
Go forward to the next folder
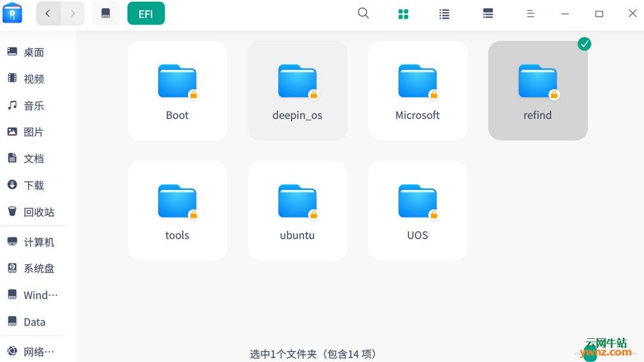(73, 13)
